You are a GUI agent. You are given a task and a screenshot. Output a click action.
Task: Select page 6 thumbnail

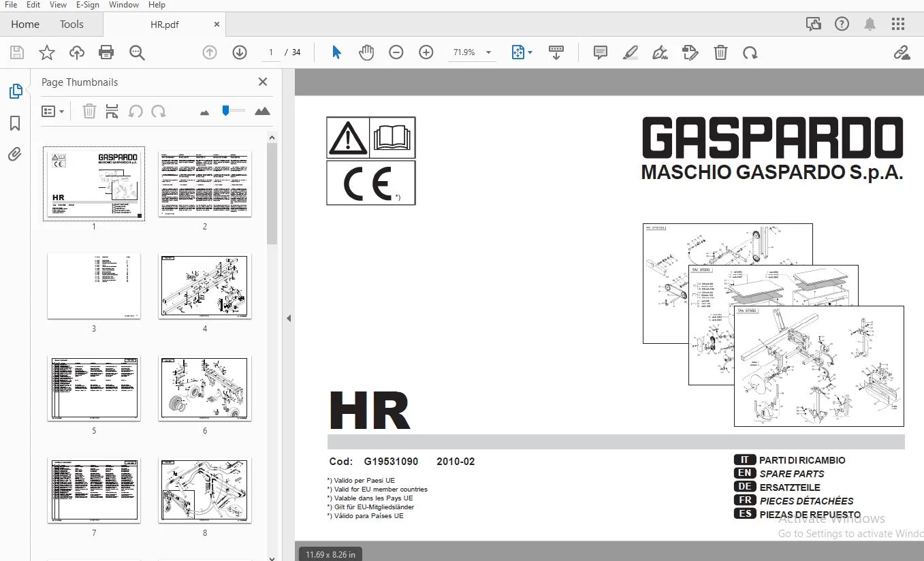(205, 388)
